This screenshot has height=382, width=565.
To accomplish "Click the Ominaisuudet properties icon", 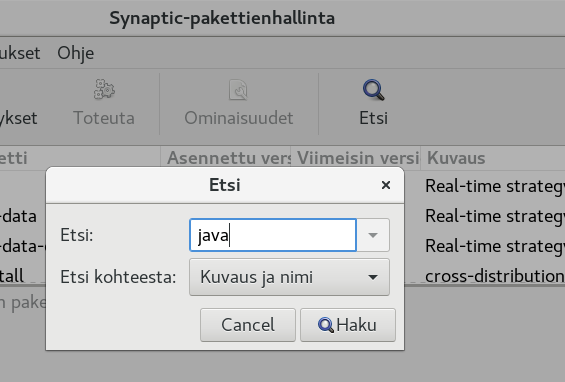I will tap(238, 90).
